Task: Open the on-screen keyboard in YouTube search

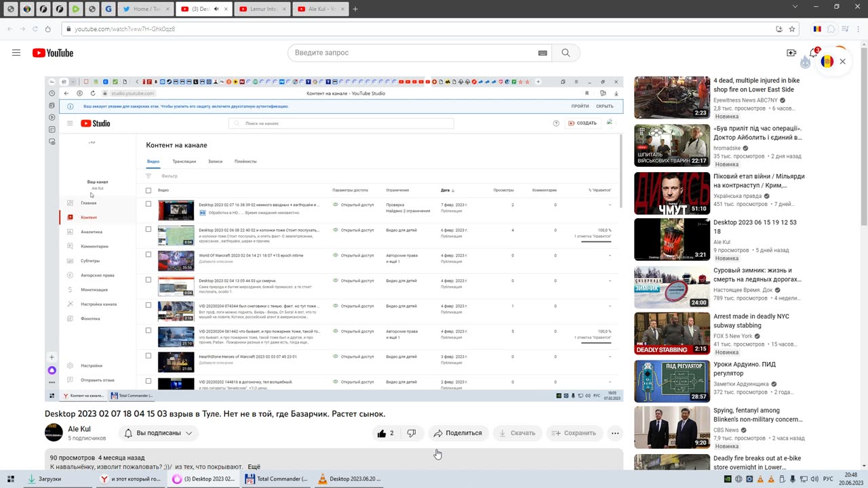Action: point(542,53)
